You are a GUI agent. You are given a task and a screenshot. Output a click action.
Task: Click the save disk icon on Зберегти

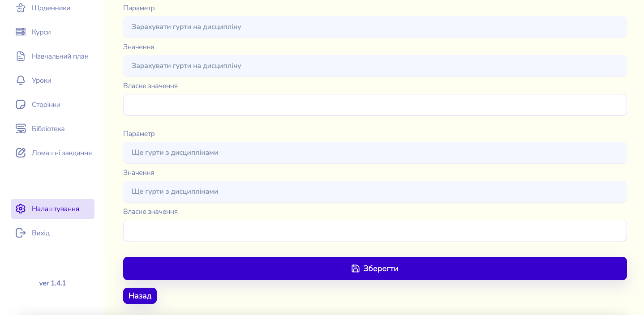pos(356,268)
